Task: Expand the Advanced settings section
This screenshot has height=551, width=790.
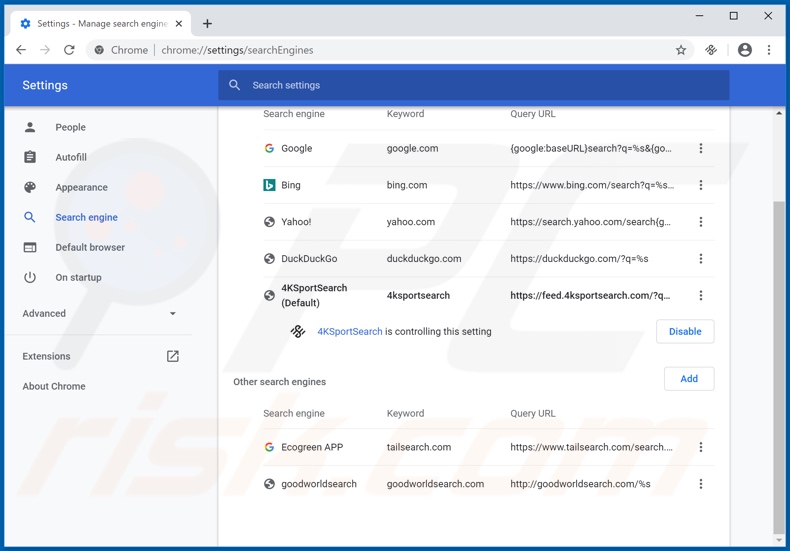Action: pos(99,313)
